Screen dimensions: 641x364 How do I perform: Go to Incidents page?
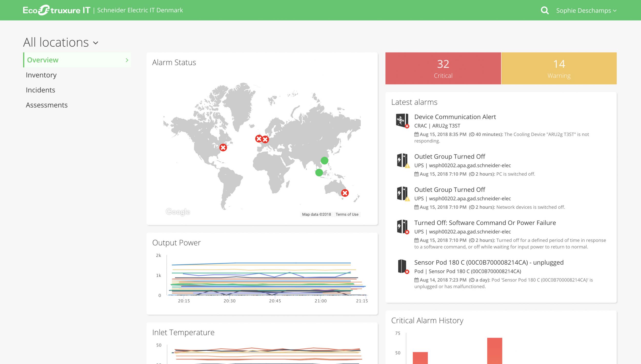(41, 90)
